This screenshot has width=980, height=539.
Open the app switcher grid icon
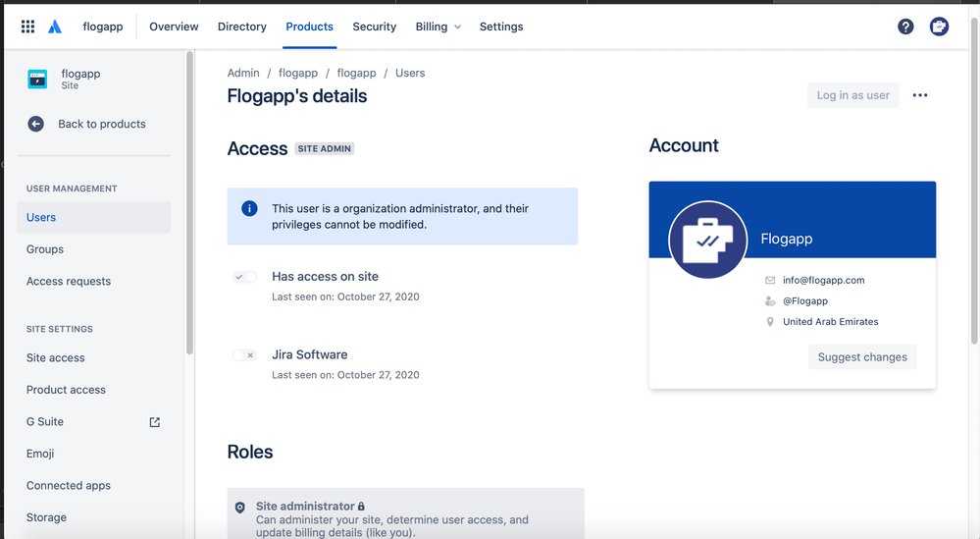click(x=27, y=27)
